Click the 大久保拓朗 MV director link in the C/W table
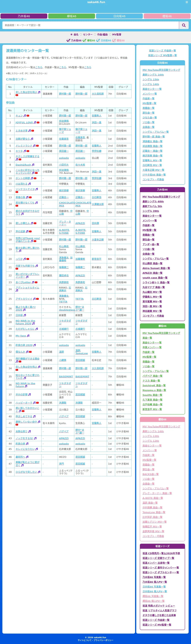The height and width of the screenshot is (644, 191). [98, 94]
